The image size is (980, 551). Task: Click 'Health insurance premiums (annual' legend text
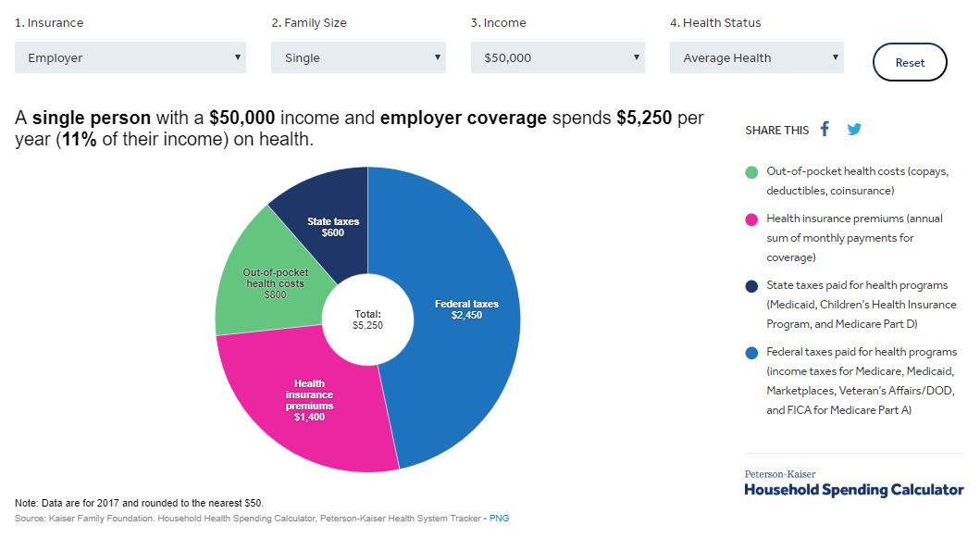click(854, 219)
